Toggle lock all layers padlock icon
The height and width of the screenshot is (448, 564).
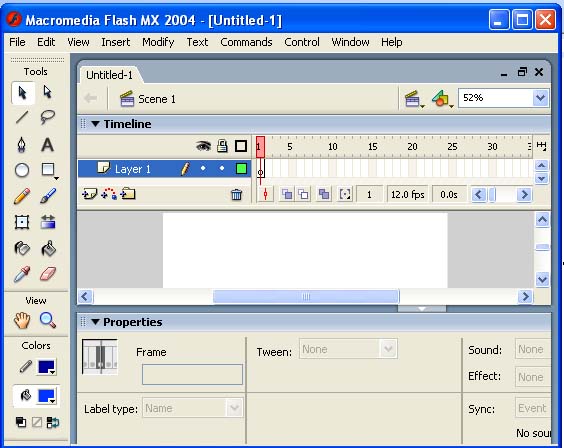(222, 146)
